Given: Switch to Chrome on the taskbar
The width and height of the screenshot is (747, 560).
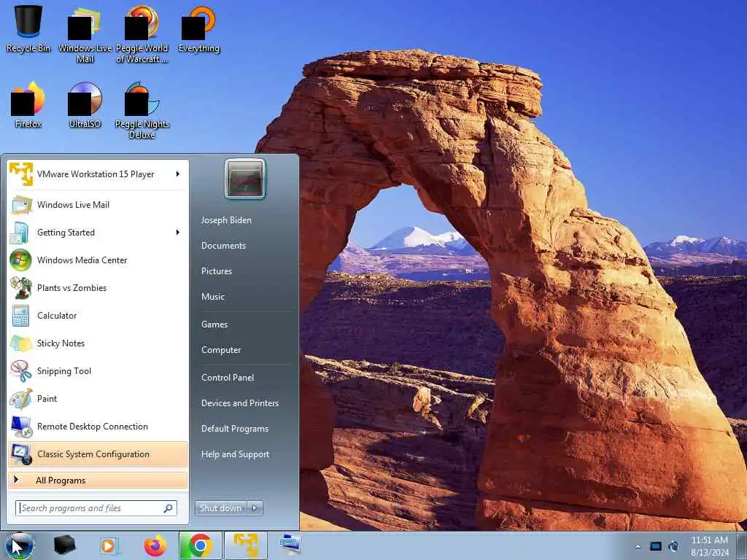Looking at the screenshot, I should click(200, 545).
